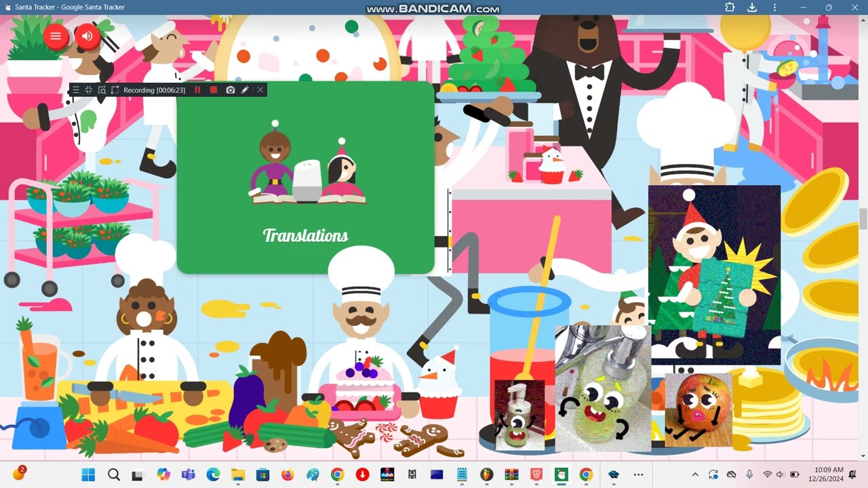868x488 pixels.
Task: Open the Translations game card
Action: point(305,178)
